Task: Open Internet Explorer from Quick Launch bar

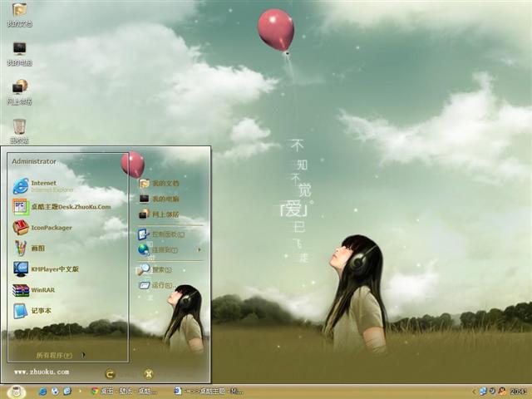Action: click(42, 392)
